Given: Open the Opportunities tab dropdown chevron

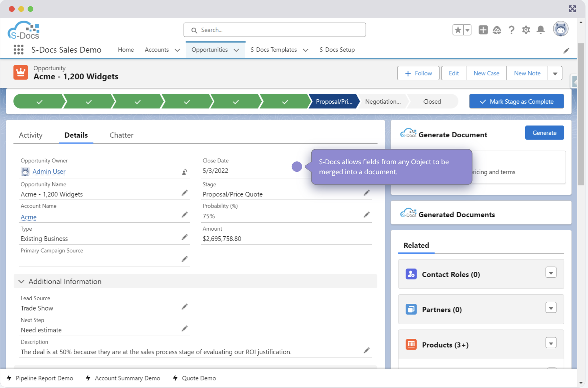Looking at the screenshot, I should point(236,50).
